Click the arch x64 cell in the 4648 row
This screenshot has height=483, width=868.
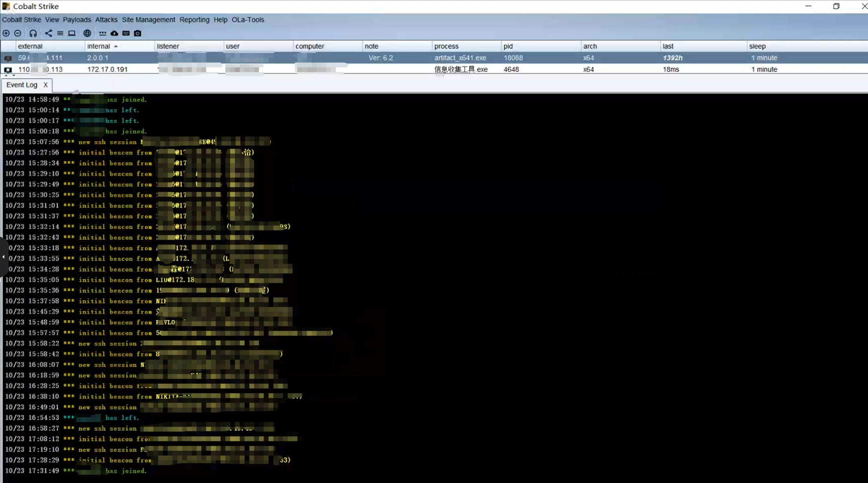click(x=588, y=69)
